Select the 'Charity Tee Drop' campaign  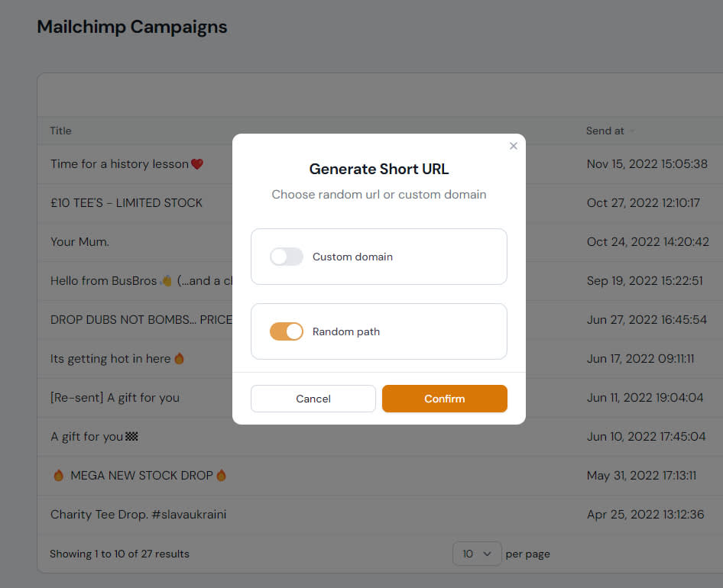point(138,514)
